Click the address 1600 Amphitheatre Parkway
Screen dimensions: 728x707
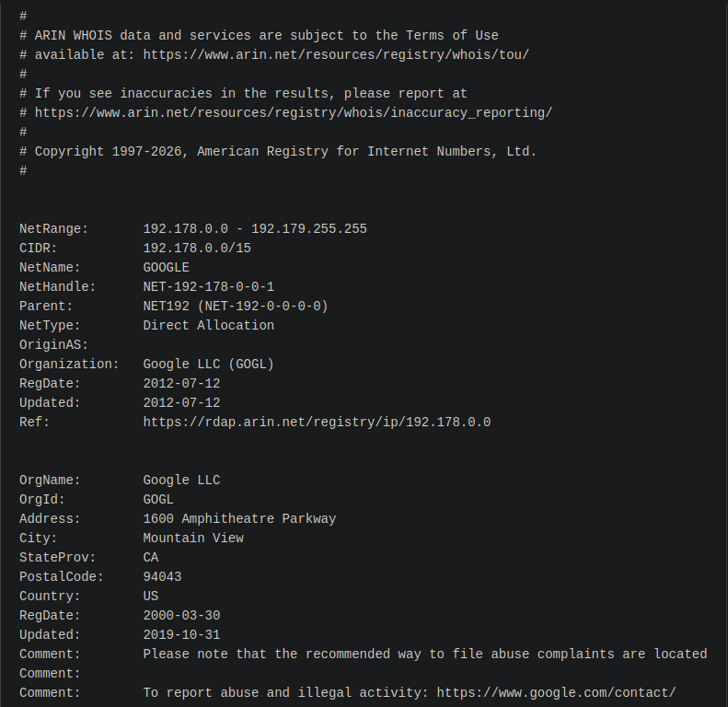point(239,518)
